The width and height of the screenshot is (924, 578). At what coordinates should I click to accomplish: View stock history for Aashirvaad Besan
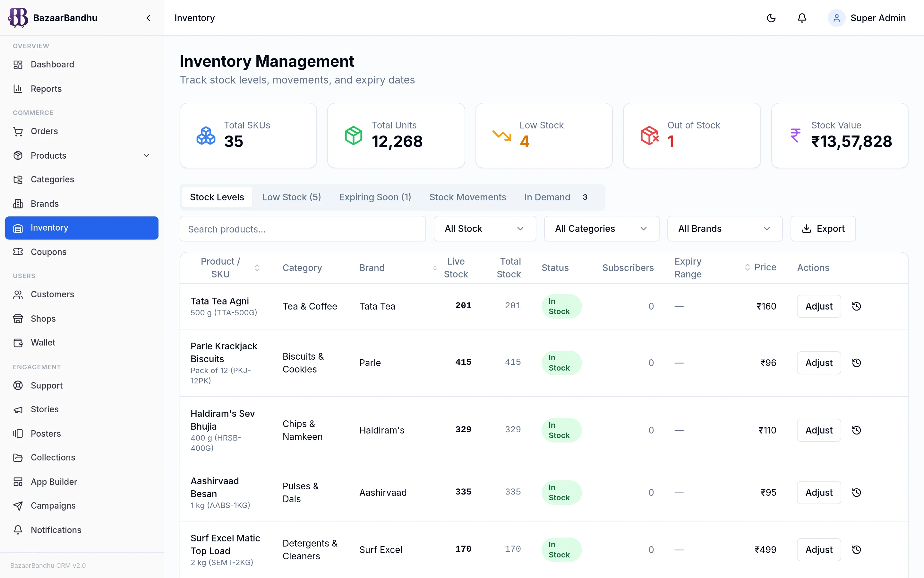856,493
